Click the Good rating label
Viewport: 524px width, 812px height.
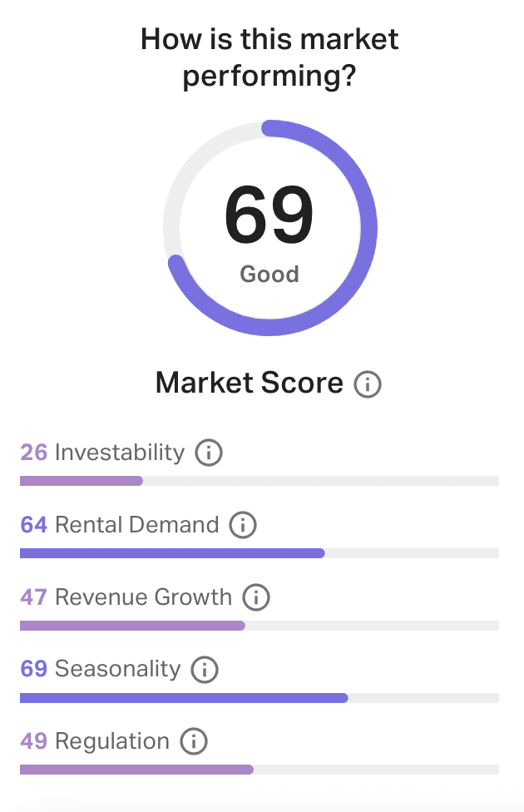pyautogui.click(x=269, y=275)
